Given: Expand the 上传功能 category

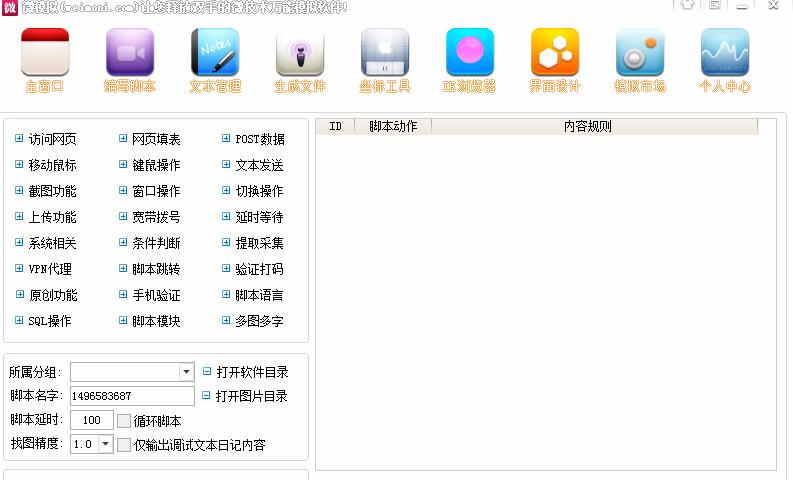Looking at the screenshot, I should coord(19,216).
